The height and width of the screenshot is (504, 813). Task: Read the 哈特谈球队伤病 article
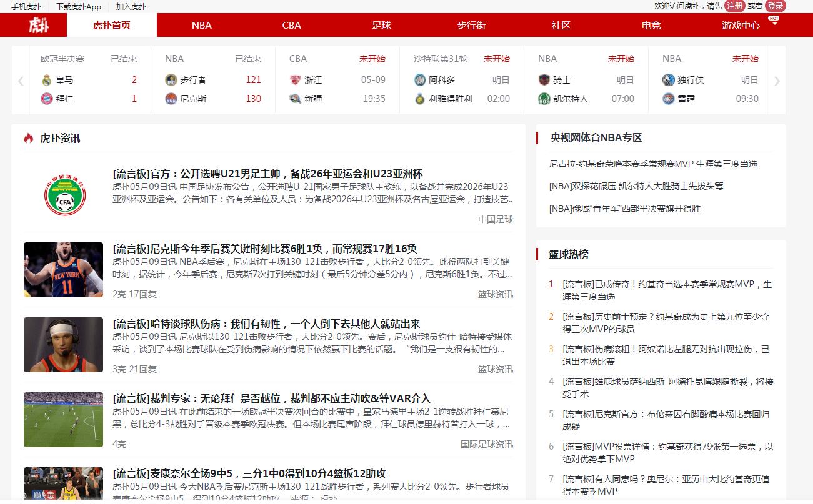[267, 324]
